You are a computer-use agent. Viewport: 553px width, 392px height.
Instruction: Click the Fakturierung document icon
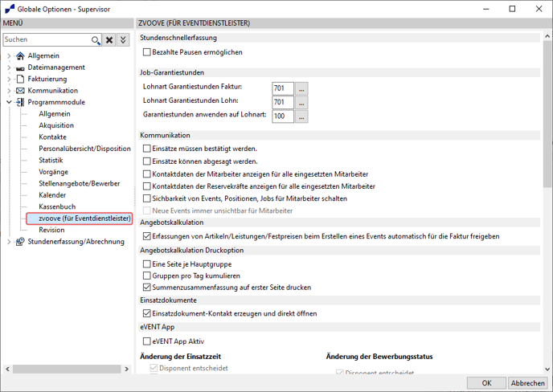point(20,79)
